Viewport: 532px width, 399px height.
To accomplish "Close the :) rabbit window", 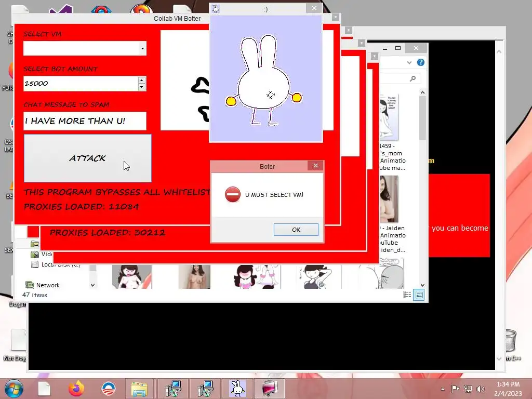I will click(314, 8).
